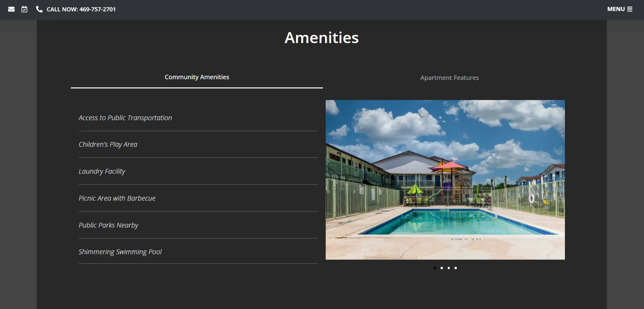This screenshot has height=309, width=644.
Task: Click the swimming pool slideshow photo
Action: [x=445, y=180]
